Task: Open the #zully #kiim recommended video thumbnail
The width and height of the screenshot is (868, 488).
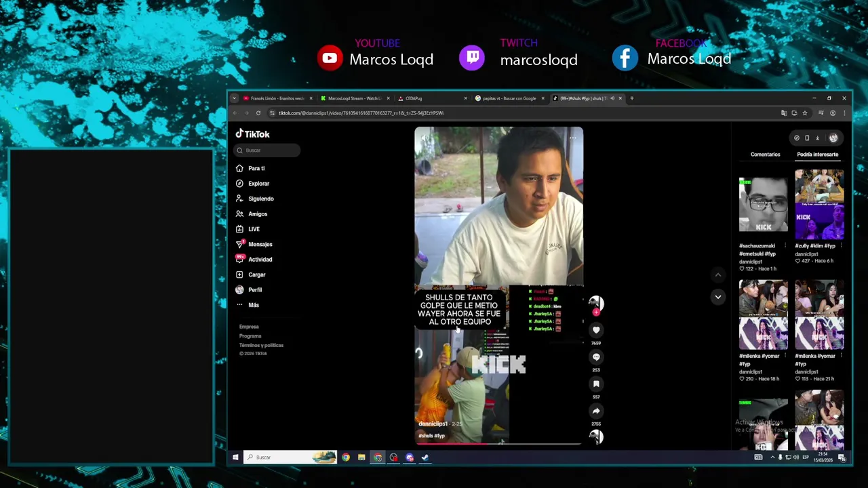Action: 819,205
